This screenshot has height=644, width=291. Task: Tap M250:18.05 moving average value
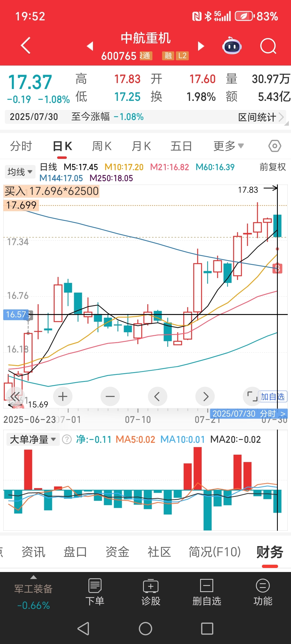click(x=111, y=178)
